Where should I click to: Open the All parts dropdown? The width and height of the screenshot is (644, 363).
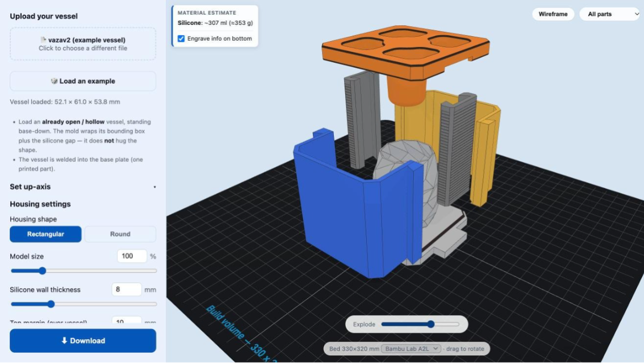(x=611, y=14)
